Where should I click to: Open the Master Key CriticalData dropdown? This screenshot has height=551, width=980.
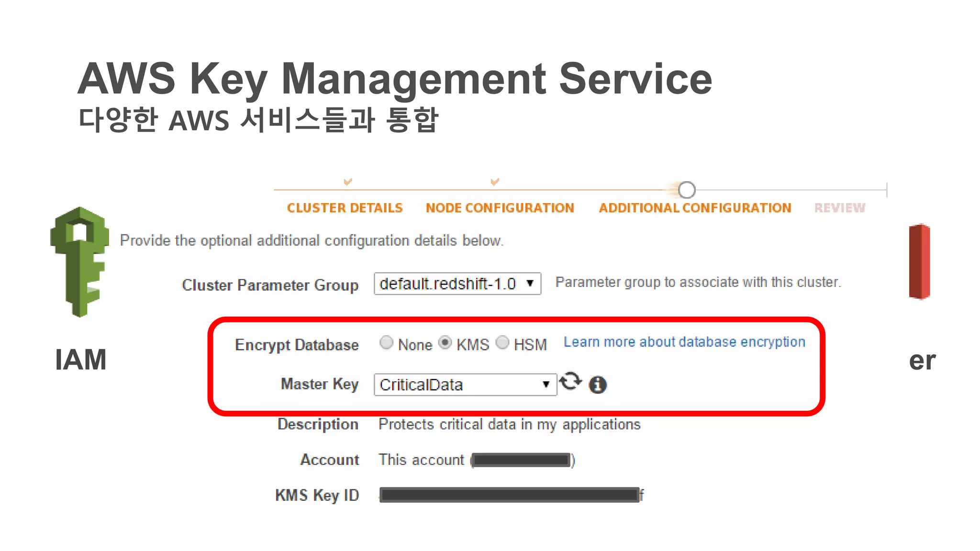tap(465, 385)
